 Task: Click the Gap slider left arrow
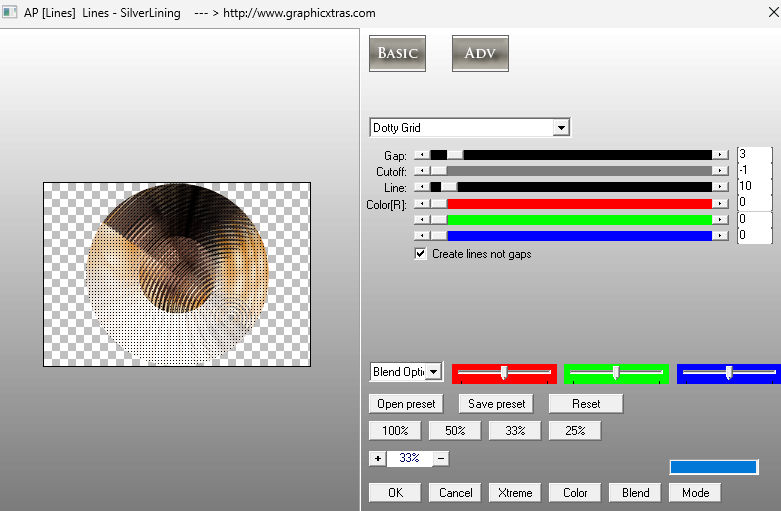419,155
